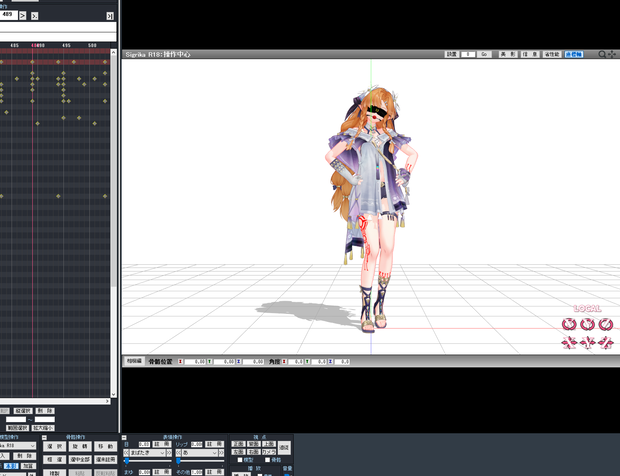This screenshot has width=620, height=476.
Task: Click the frame number field showing 489
Action: click(8, 15)
